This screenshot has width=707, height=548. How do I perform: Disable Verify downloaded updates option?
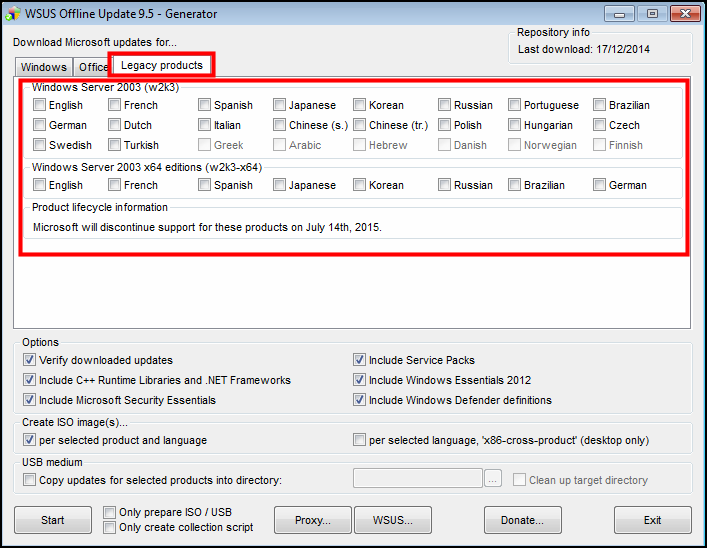tap(30, 360)
